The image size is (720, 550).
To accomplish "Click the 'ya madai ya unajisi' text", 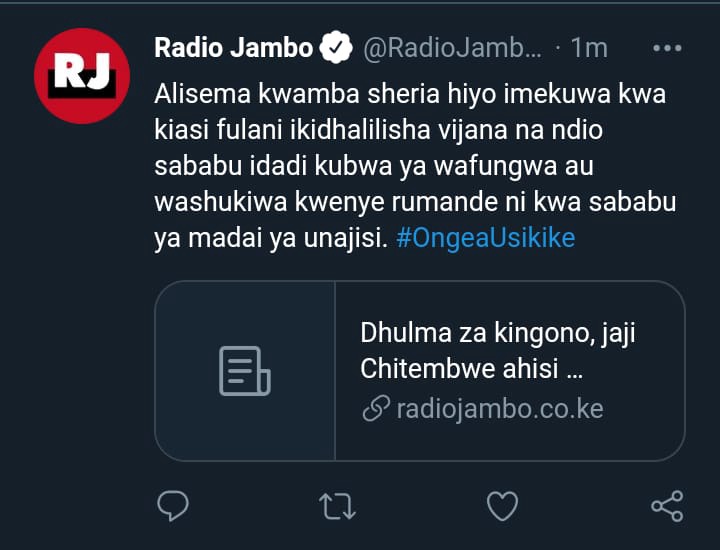I will (271, 238).
